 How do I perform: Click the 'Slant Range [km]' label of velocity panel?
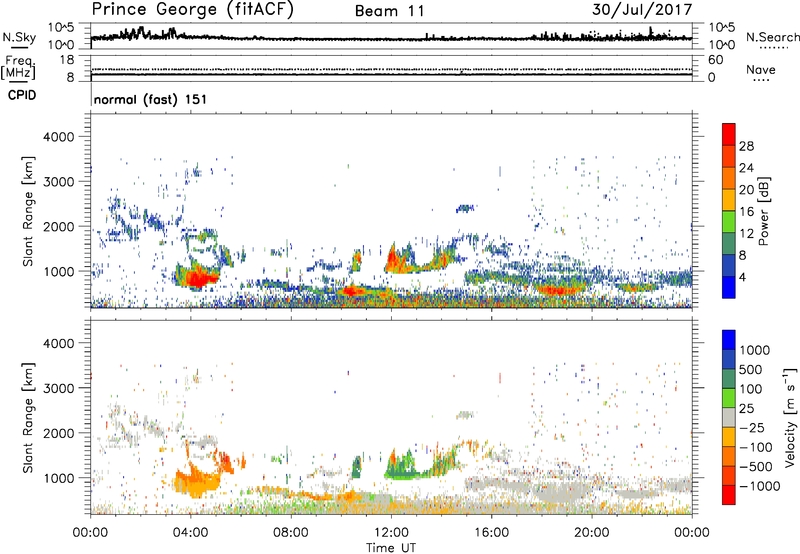(x=28, y=417)
